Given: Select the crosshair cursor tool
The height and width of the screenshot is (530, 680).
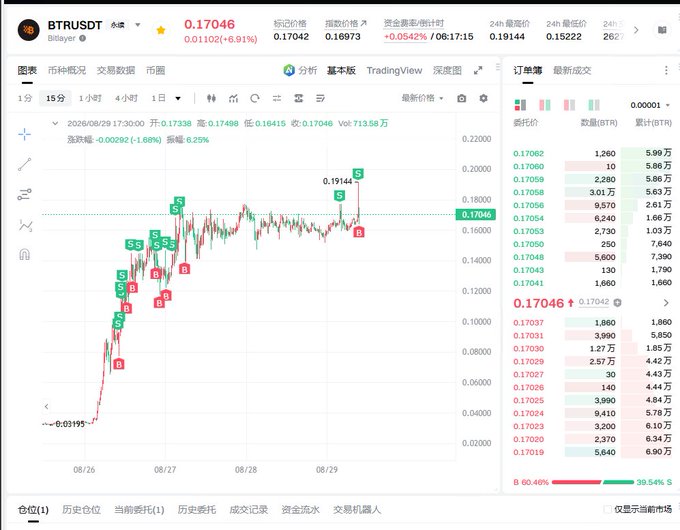Looking at the screenshot, I should [x=25, y=134].
